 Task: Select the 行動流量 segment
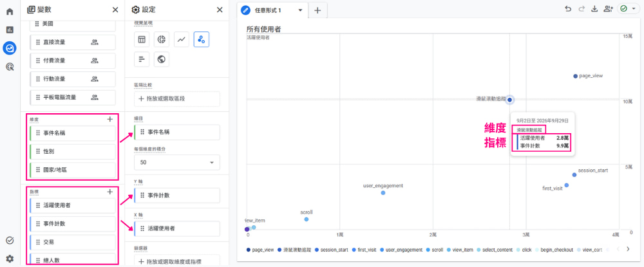[x=73, y=78]
